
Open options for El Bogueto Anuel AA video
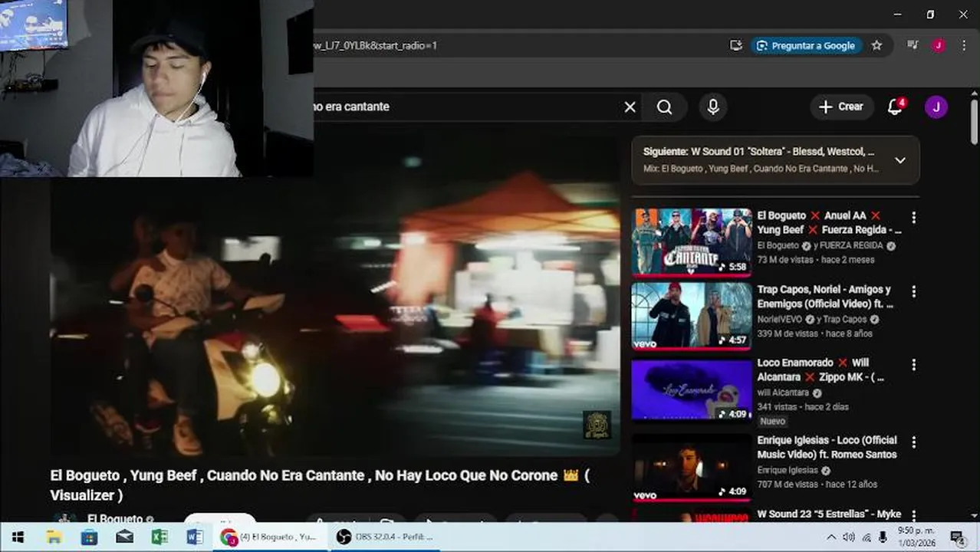[913, 218]
